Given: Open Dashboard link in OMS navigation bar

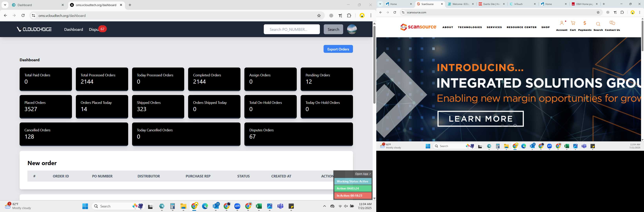Looking at the screenshot, I should (73, 29).
